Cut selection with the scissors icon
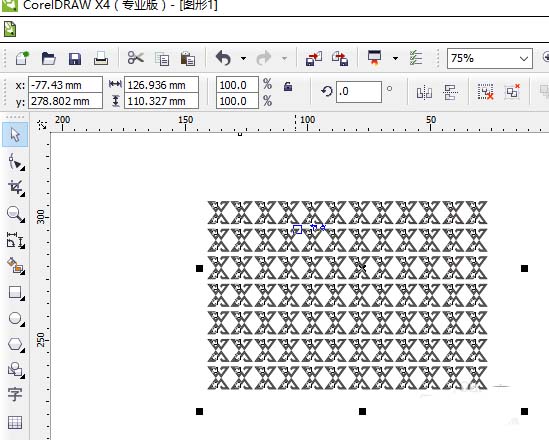 click(135, 58)
